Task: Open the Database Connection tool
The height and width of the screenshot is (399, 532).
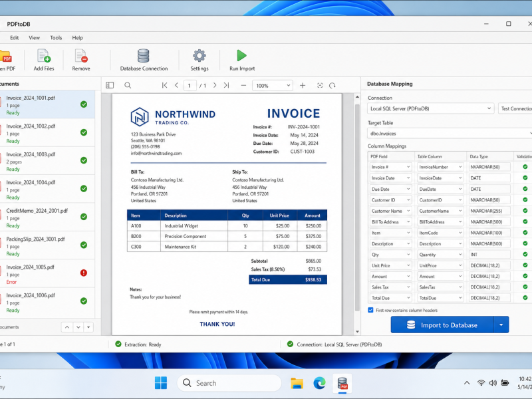Action: click(144, 60)
